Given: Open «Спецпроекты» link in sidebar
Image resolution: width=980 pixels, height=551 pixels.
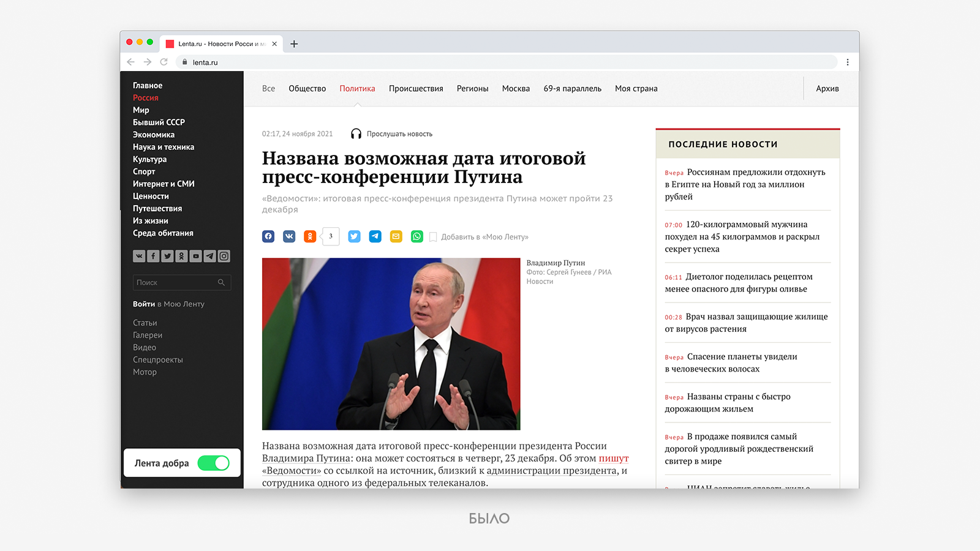Looking at the screenshot, I should point(158,359).
